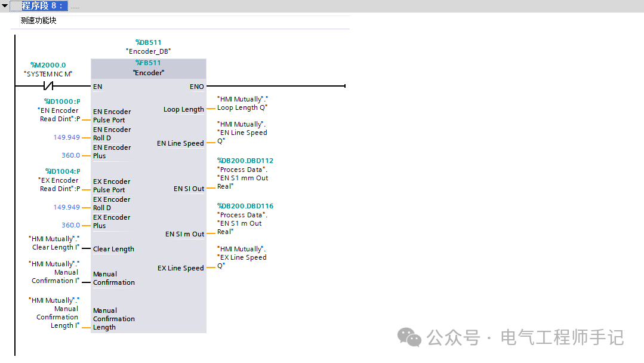644x363 pixels.
Task: Click the %DB200.DBD116 output address
Action: point(245,206)
